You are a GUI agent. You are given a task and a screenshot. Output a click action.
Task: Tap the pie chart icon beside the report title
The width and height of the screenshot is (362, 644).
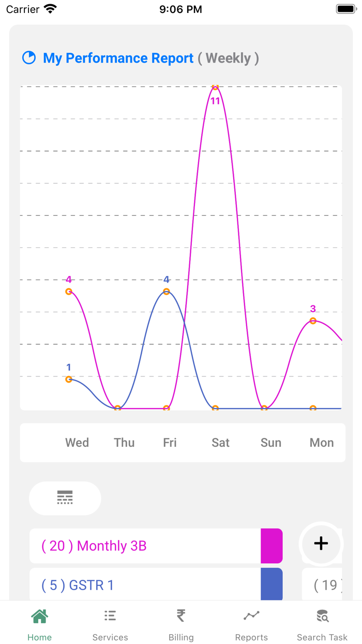pos(29,58)
